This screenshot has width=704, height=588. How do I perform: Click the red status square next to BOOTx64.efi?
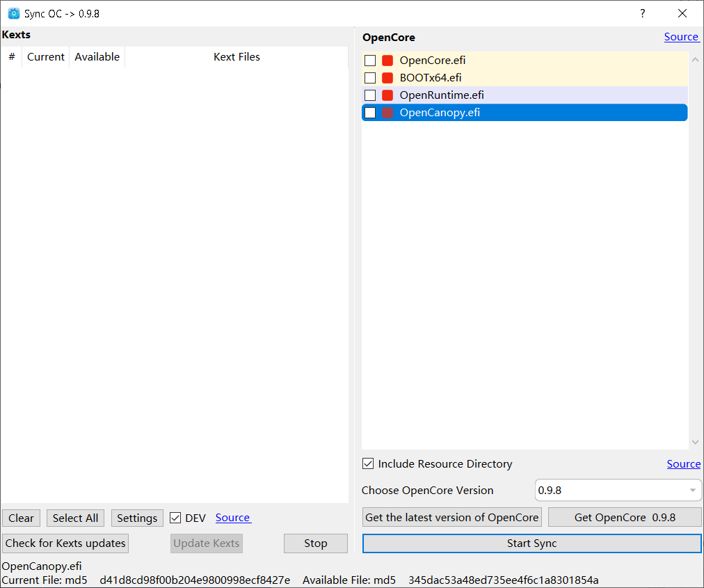[387, 78]
